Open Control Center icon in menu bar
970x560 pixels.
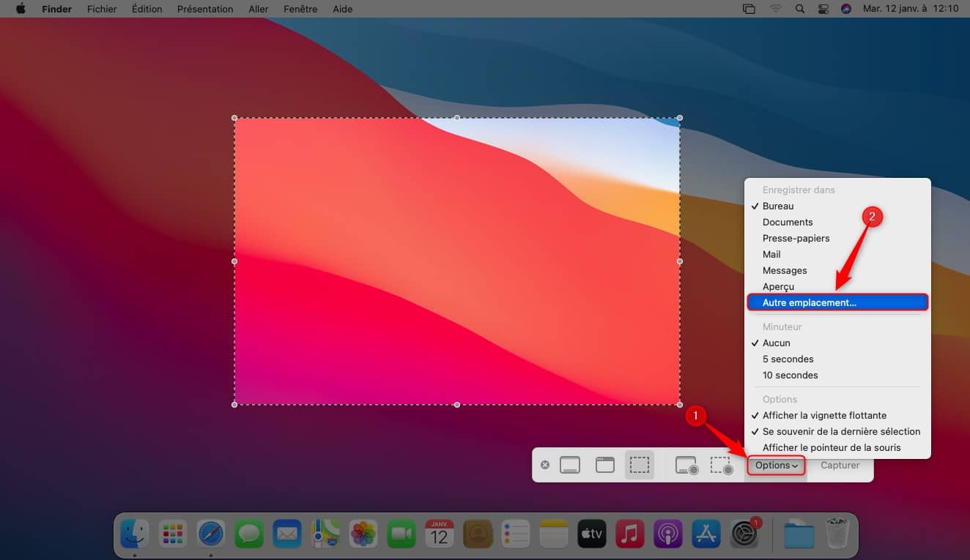(x=823, y=9)
